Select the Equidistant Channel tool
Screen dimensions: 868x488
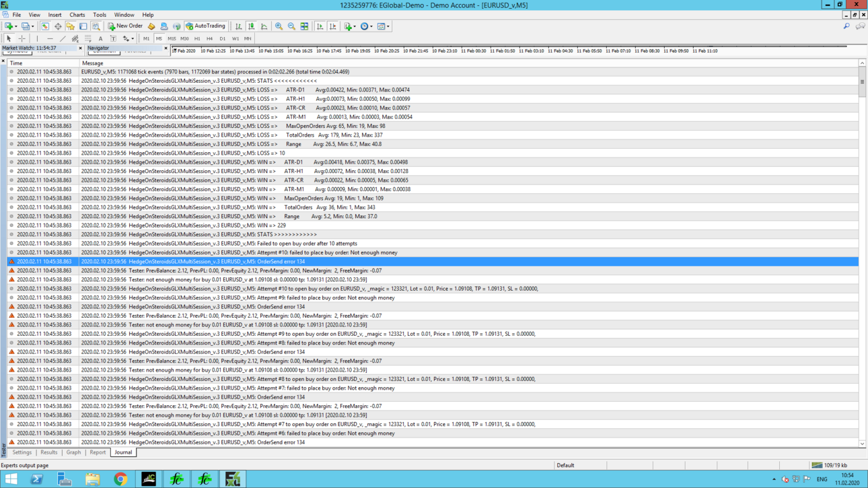tap(75, 38)
